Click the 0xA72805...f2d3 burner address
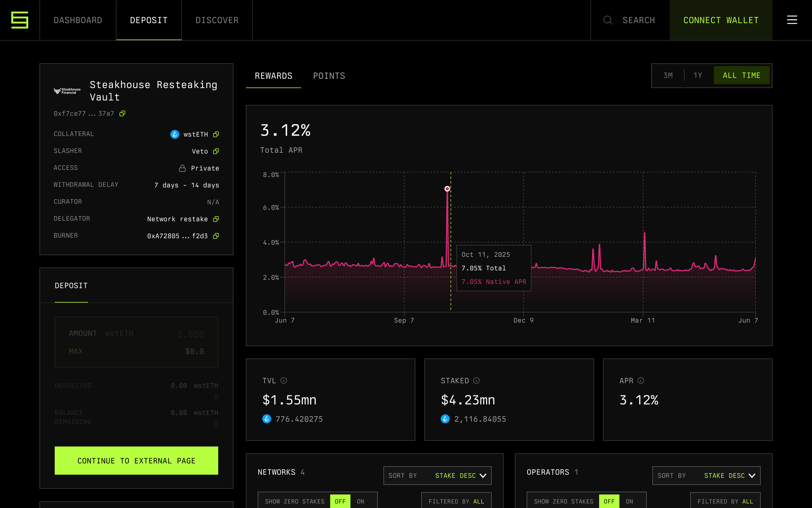 [178, 236]
